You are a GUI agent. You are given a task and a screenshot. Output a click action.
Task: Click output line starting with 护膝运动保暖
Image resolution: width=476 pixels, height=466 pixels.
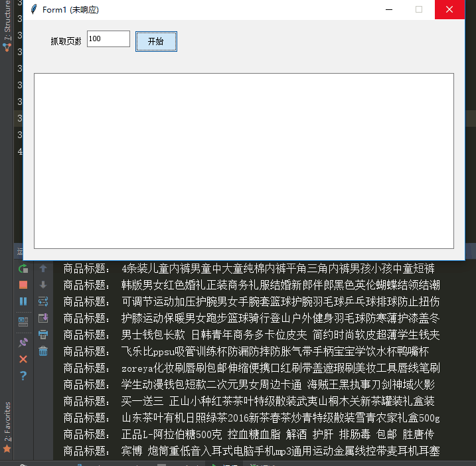[252, 318]
